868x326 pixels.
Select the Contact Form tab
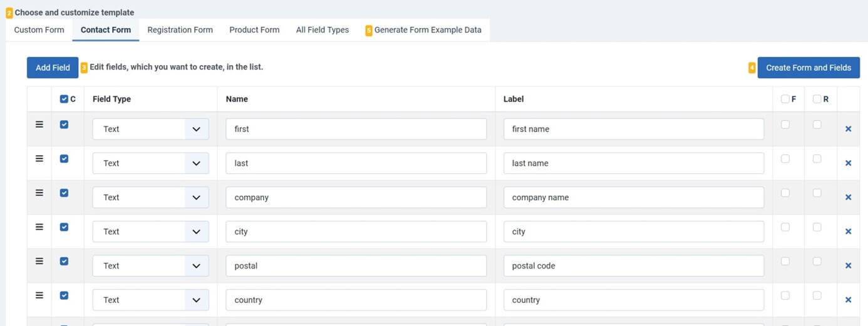coord(106,29)
